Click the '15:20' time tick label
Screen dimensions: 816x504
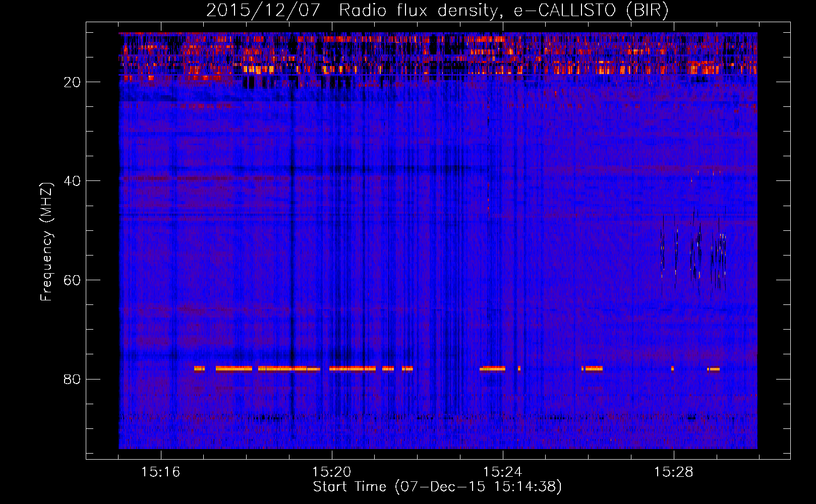point(332,472)
